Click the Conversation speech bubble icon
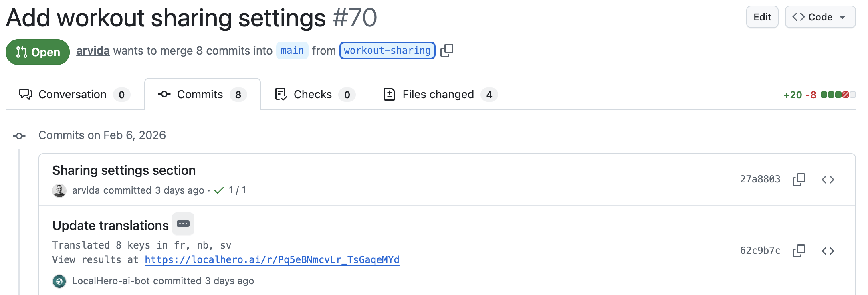 click(x=26, y=94)
